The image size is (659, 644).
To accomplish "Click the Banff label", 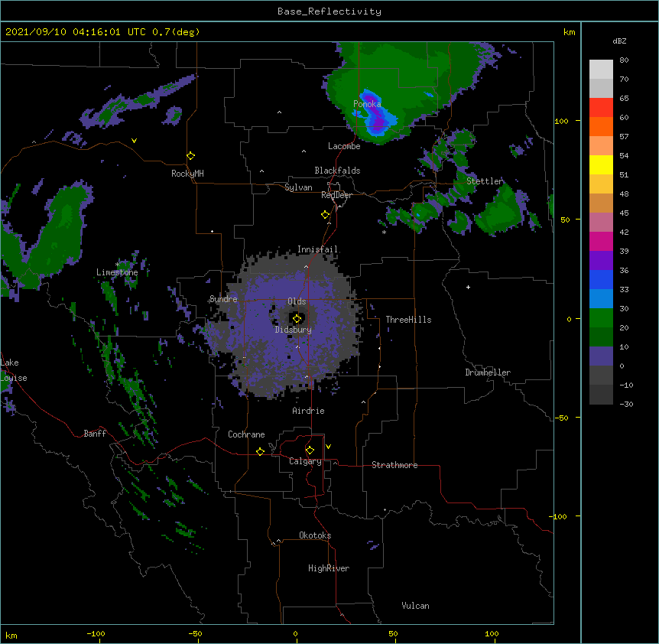I will click(x=95, y=434).
